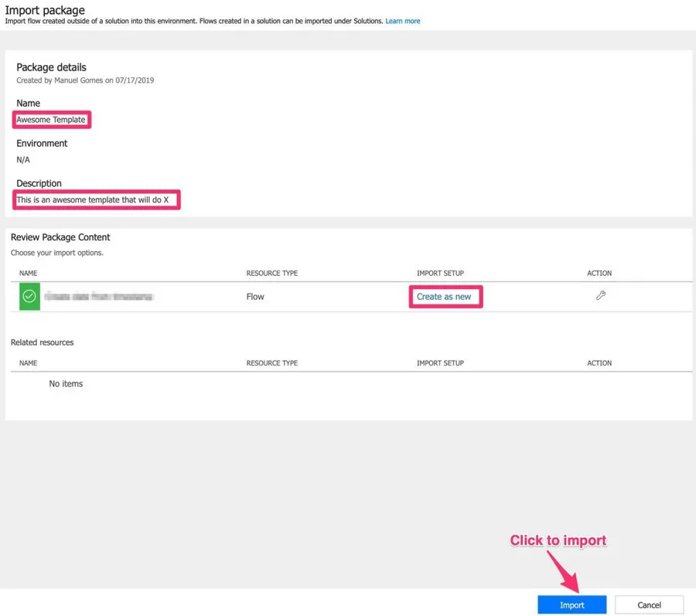This screenshot has width=696, height=616.
Task: Click the RESOURCE TYPE header in the package content table
Action: (x=271, y=274)
